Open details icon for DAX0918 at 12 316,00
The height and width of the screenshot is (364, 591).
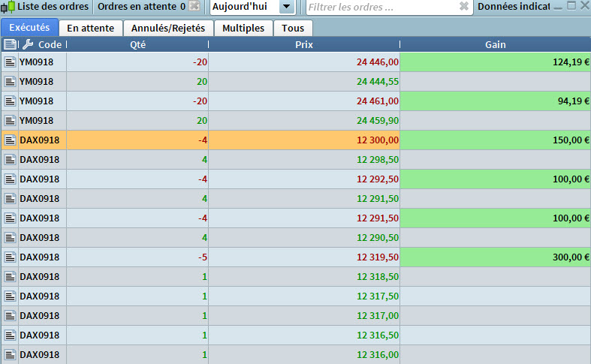(10, 354)
